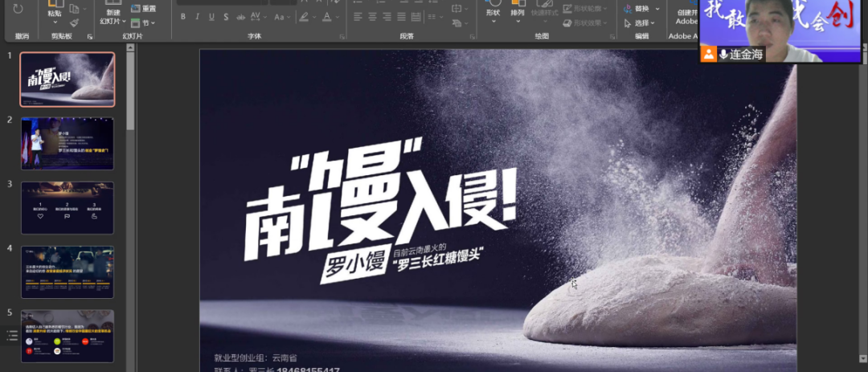Screen dimensions: 868x372
Task: Open the Section dropdown
Action: [144, 22]
